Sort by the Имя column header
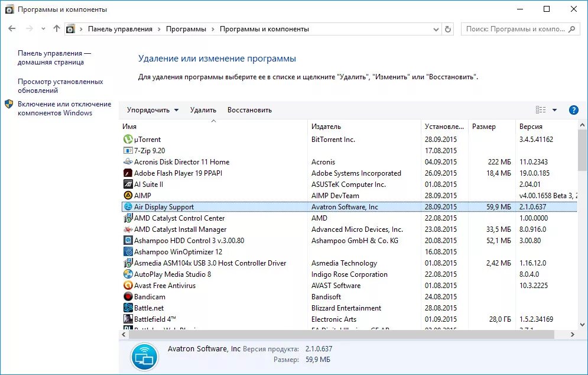This screenshot has height=375, width=588. click(213, 127)
